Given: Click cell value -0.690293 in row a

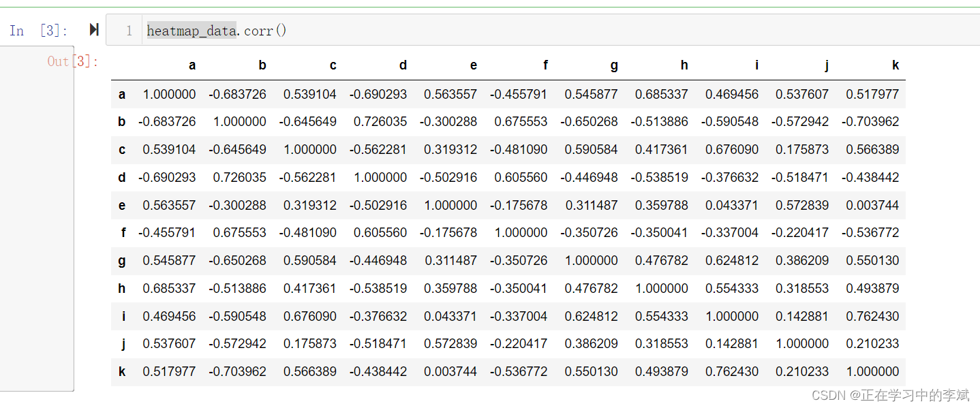Looking at the screenshot, I should 378,94.
